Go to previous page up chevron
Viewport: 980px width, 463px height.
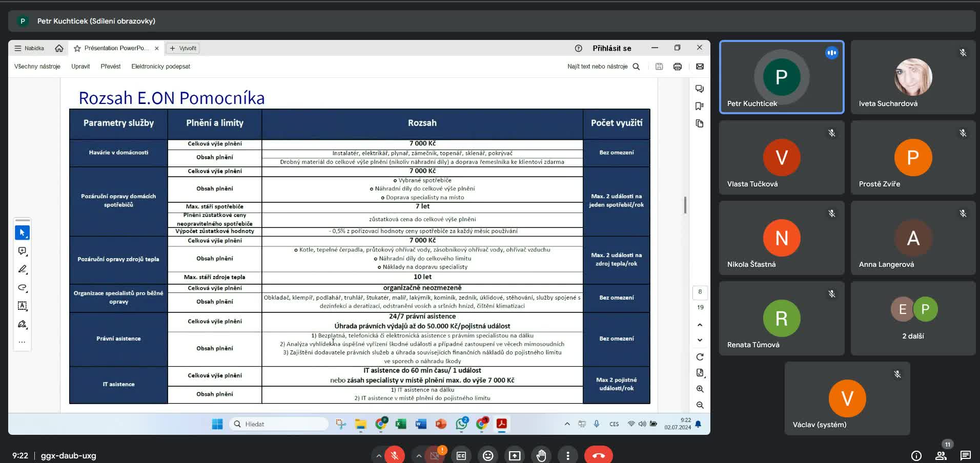click(x=700, y=325)
